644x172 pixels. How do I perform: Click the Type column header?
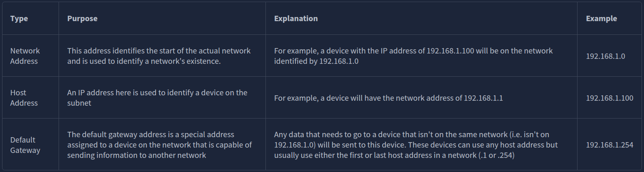(19, 19)
